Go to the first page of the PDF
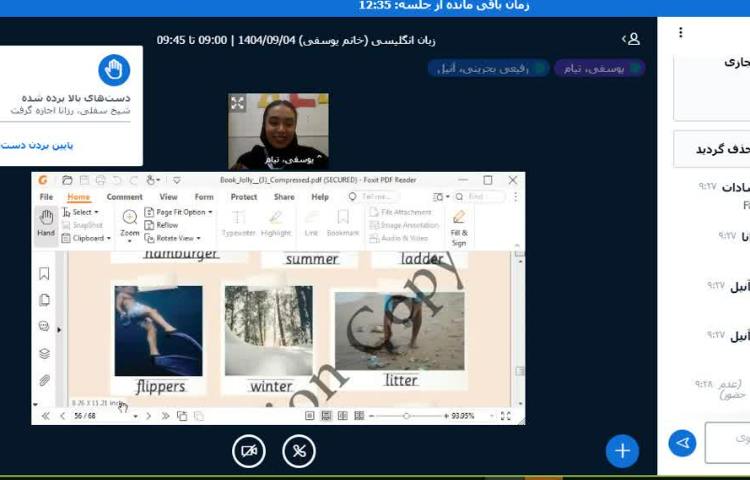This screenshot has height=480, width=750. (x=45, y=416)
